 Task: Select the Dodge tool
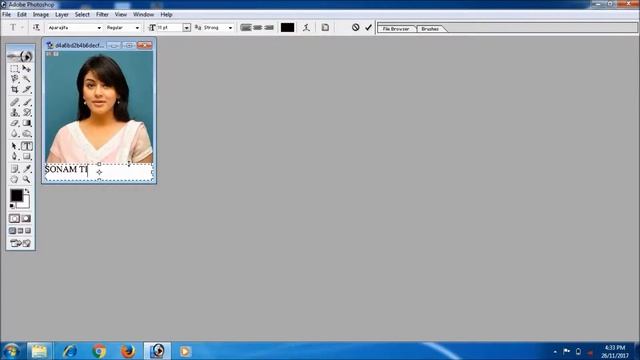(27, 133)
